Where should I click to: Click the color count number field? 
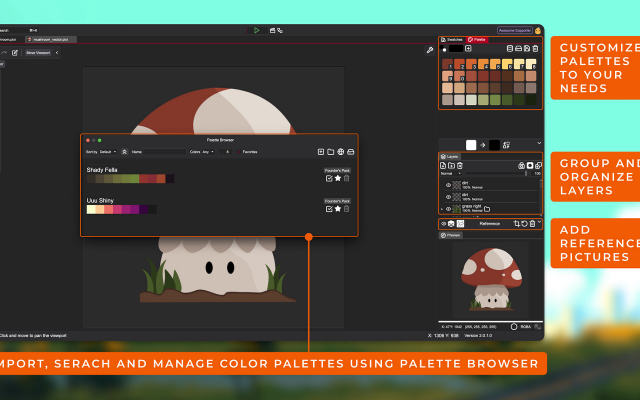(x=226, y=152)
